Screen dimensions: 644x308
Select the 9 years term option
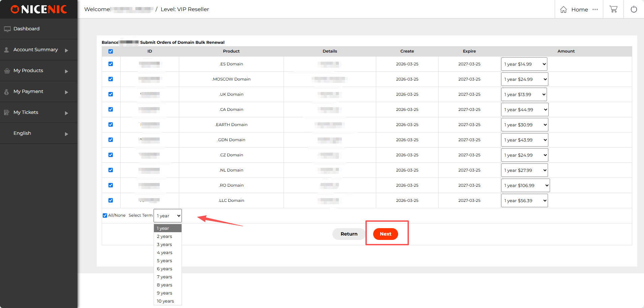pyautogui.click(x=168, y=293)
